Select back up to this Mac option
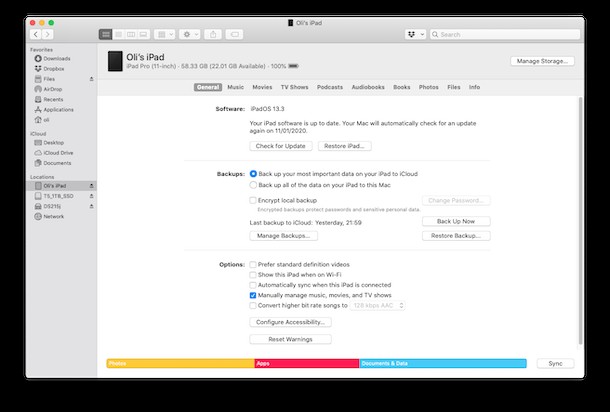Viewport: 610px width, 412px height. (x=253, y=185)
